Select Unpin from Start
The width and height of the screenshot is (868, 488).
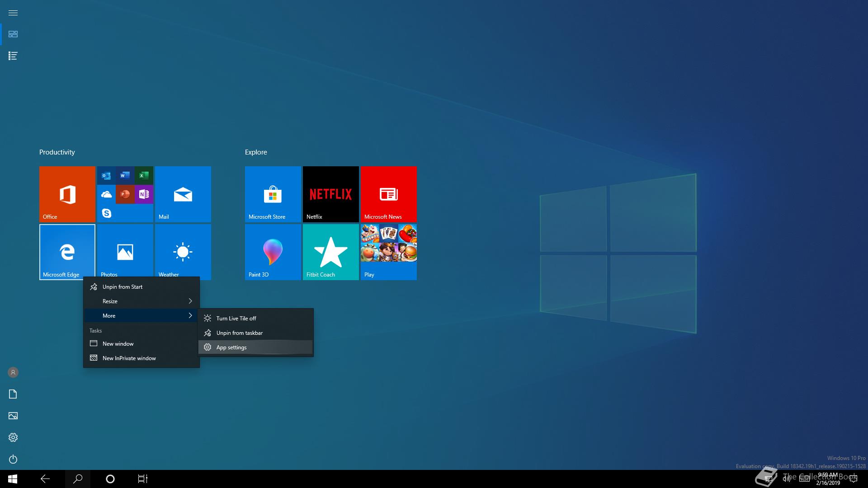(x=142, y=287)
